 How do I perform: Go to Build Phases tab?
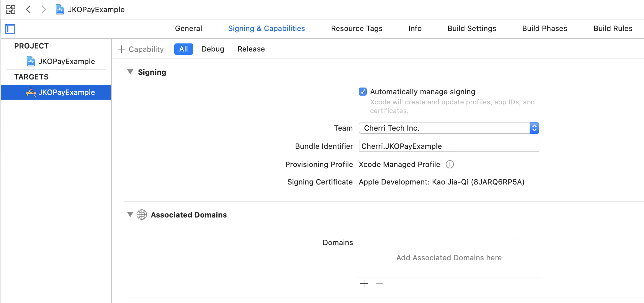pyautogui.click(x=545, y=29)
